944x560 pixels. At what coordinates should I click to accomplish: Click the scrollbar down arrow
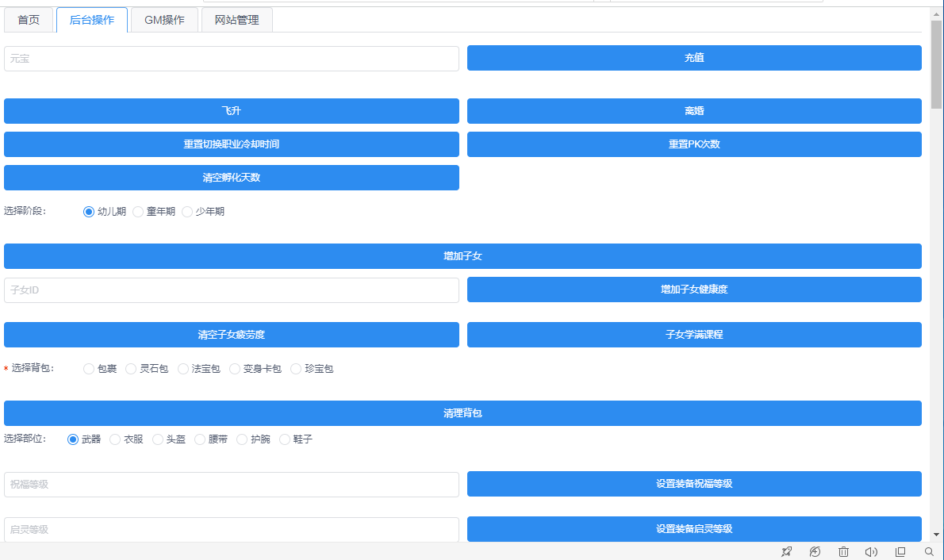936,535
